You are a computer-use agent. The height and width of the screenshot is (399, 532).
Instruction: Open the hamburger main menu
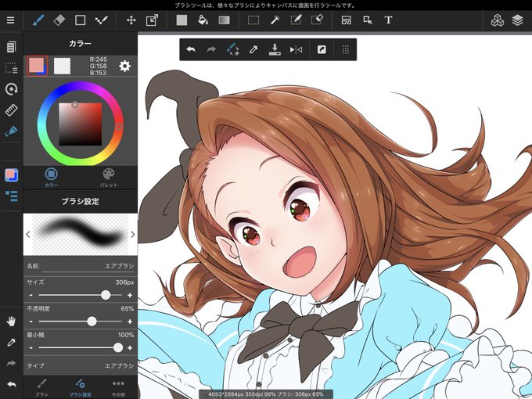(10, 20)
